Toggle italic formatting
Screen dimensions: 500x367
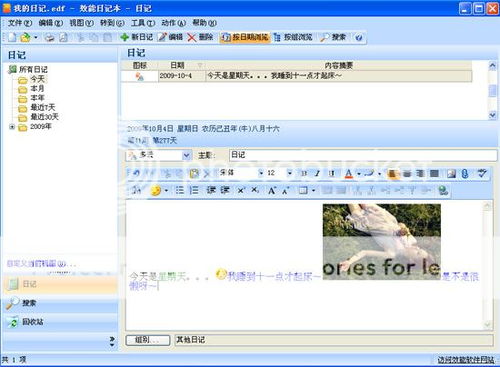317,173
